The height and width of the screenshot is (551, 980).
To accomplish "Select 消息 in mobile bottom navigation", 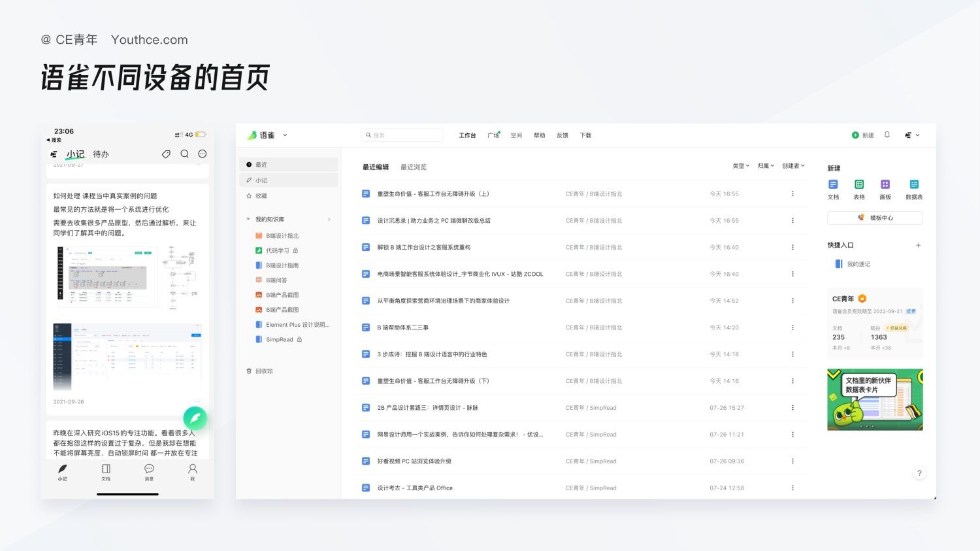I will pos(149,473).
